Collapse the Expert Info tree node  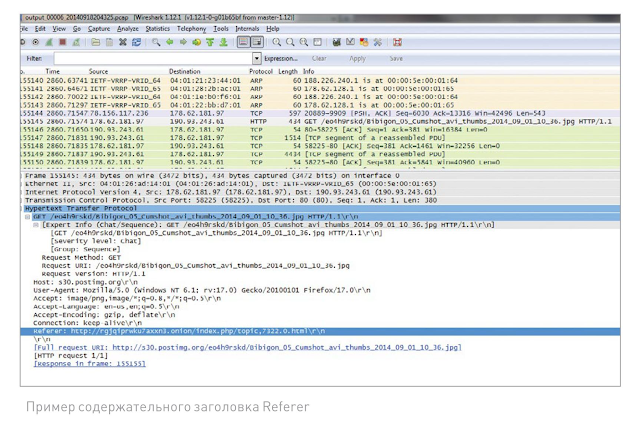pos(36,225)
